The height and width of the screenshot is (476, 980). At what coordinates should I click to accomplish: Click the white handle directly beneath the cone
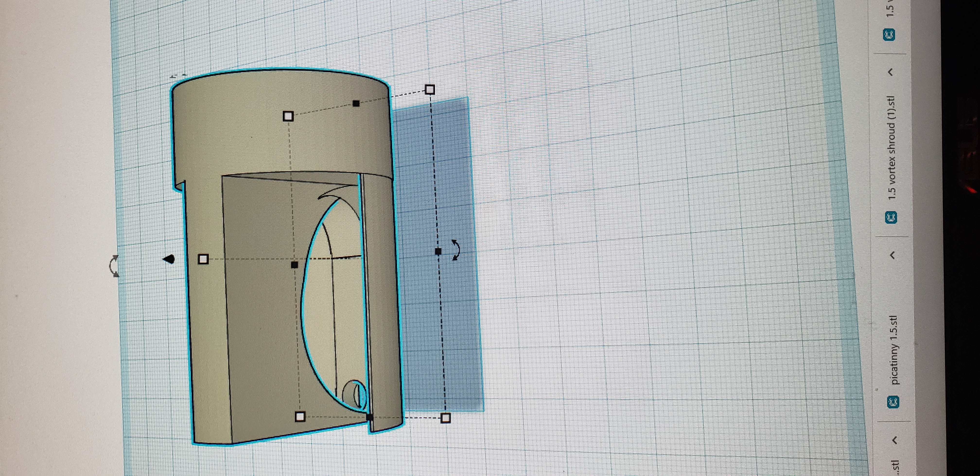203,259
